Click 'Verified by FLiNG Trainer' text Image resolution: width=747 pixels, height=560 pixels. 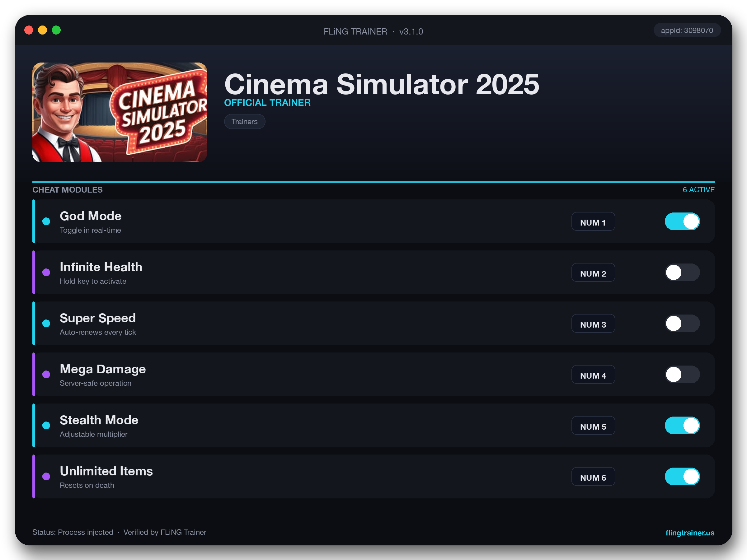[x=165, y=532]
